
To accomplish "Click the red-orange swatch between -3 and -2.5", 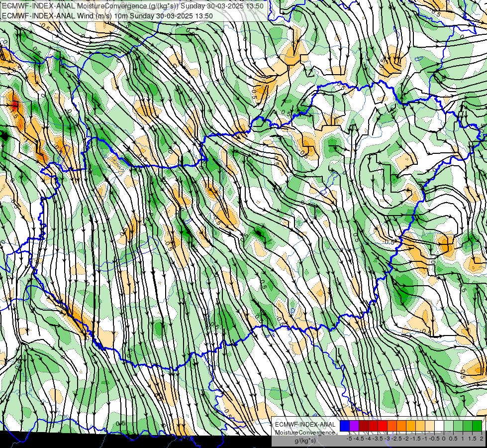I will tap(392, 426).
